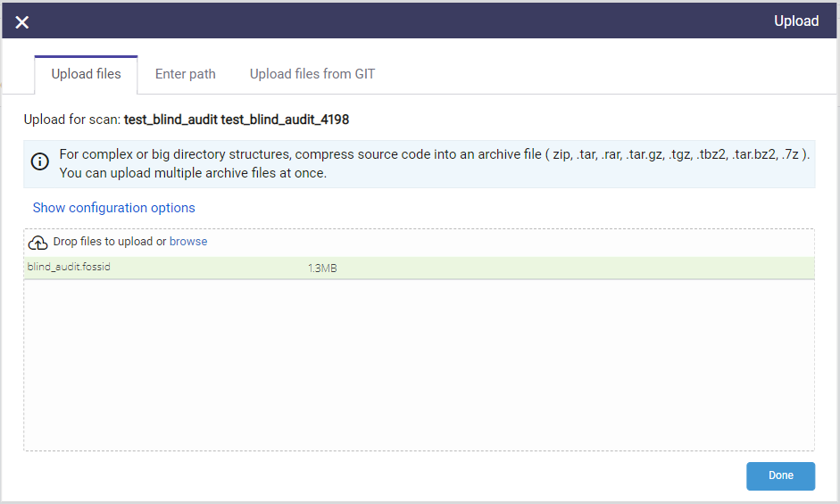Open the Enter path tab

186,74
